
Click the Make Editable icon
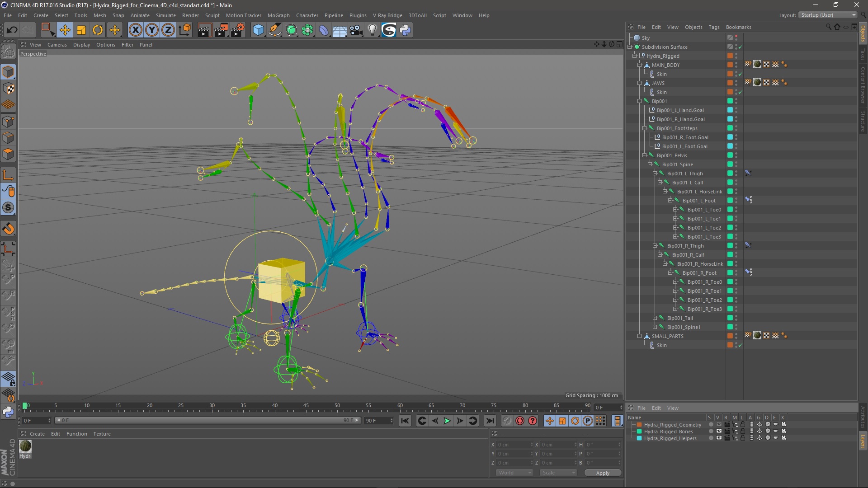8,51
